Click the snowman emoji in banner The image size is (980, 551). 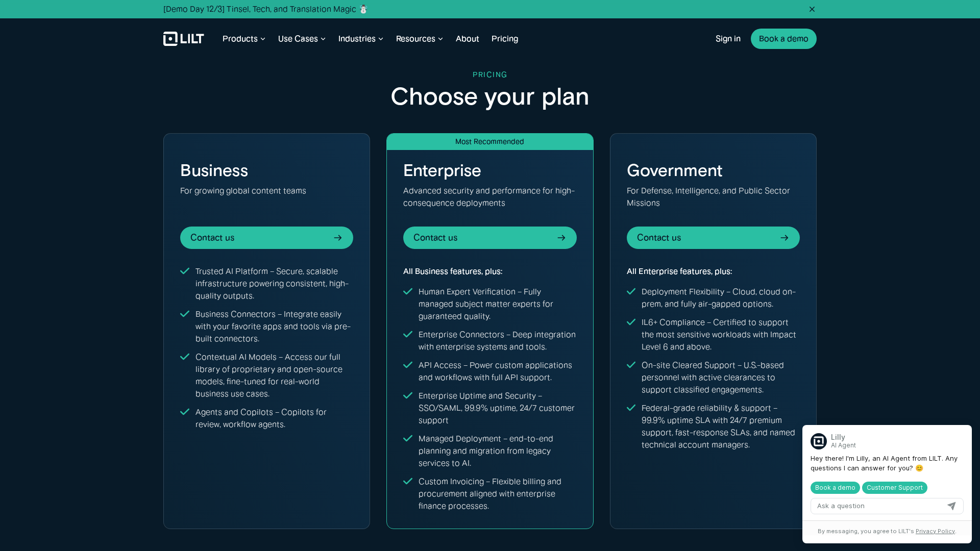[363, 9]
